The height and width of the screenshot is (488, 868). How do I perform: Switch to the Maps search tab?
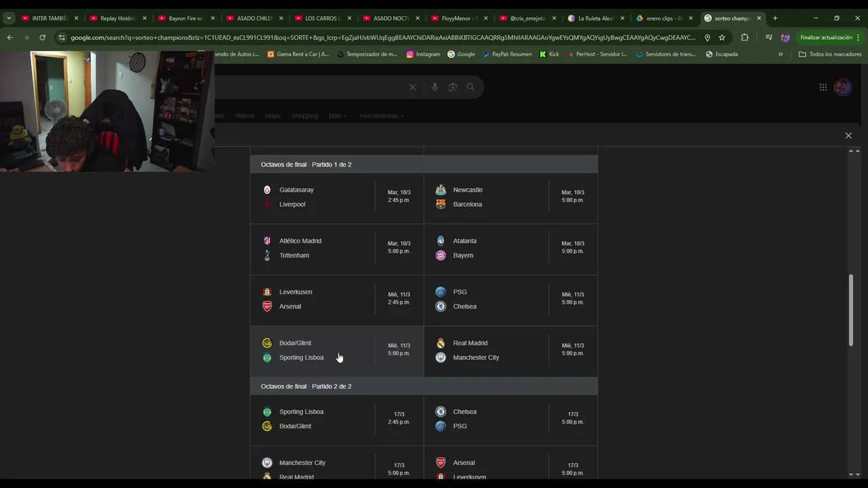273,116
